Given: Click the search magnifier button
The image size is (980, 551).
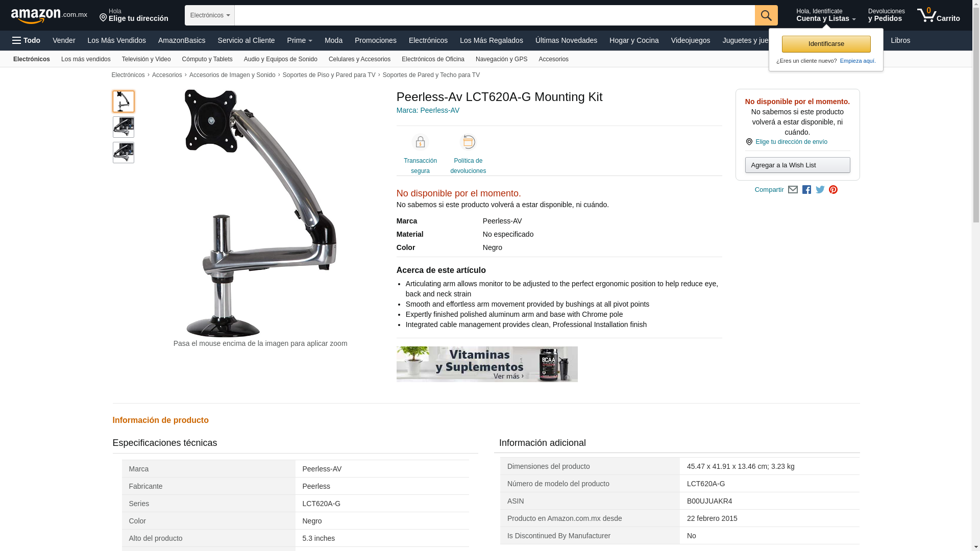Looking at the screenshot, I should (766, 15).
